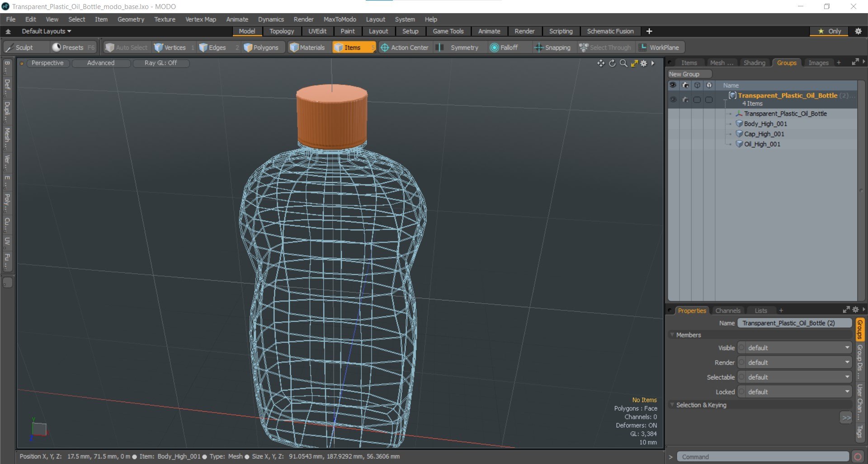Click the New Group button
Viewport: 868px width, 464px height.
pos(689,74)
